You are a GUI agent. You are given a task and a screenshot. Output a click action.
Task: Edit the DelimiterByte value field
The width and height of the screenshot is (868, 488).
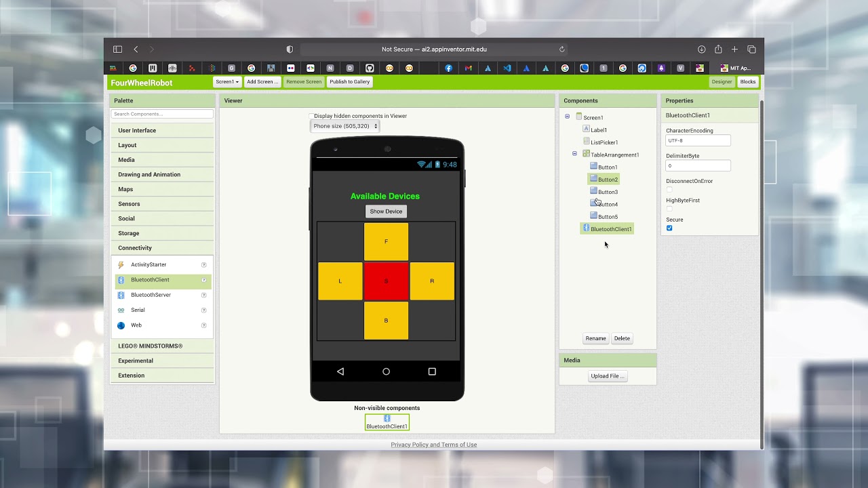click(698, 165)
